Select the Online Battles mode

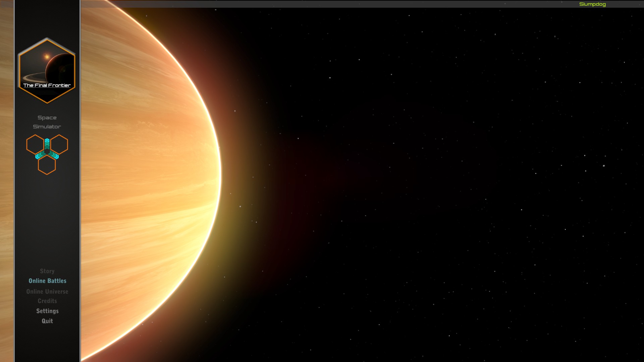tap(47, 281)
